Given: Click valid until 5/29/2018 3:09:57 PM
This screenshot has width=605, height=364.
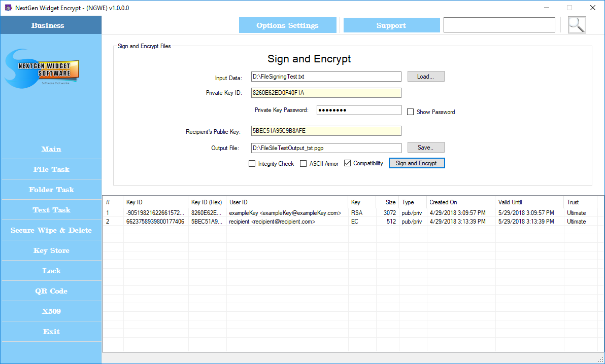Looking at the screenshot, I should coord(526,213).
